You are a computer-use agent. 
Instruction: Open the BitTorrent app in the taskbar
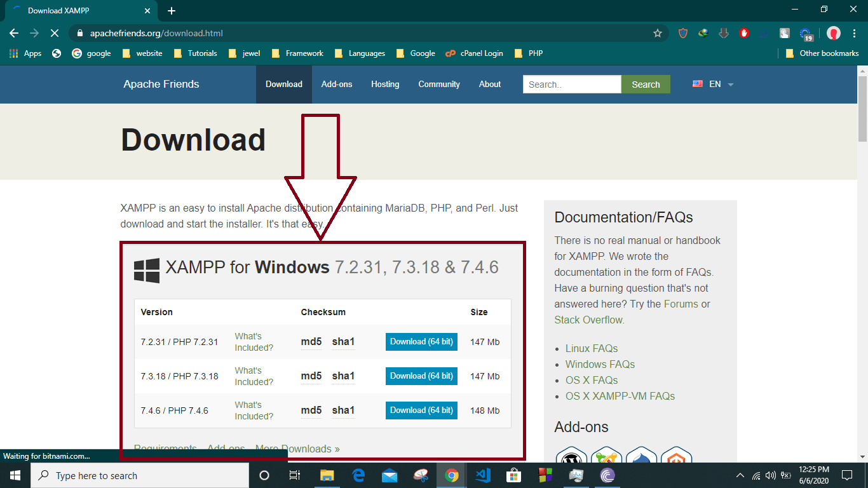click(x=607, y=475)
